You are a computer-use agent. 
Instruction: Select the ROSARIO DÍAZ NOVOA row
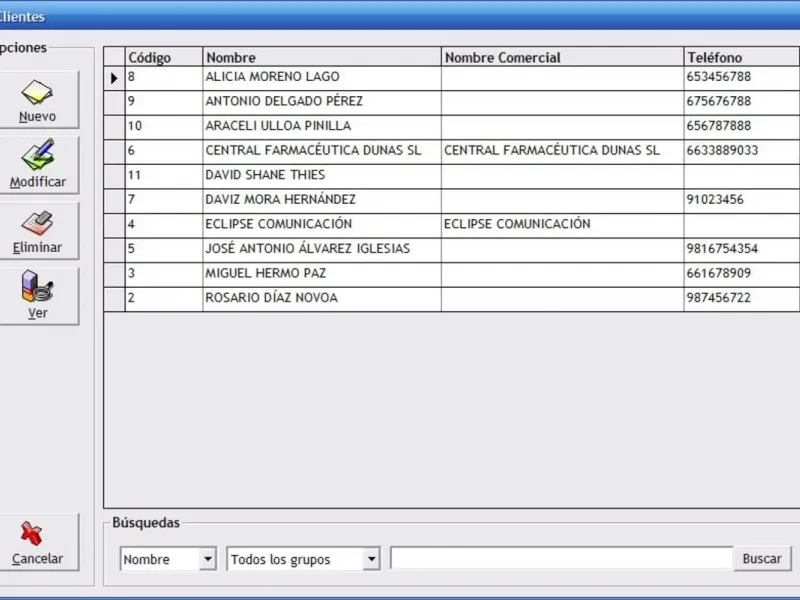452,299
